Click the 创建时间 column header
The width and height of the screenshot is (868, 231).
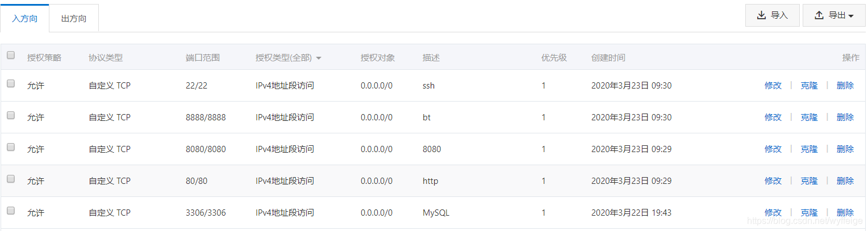(608, 58)
